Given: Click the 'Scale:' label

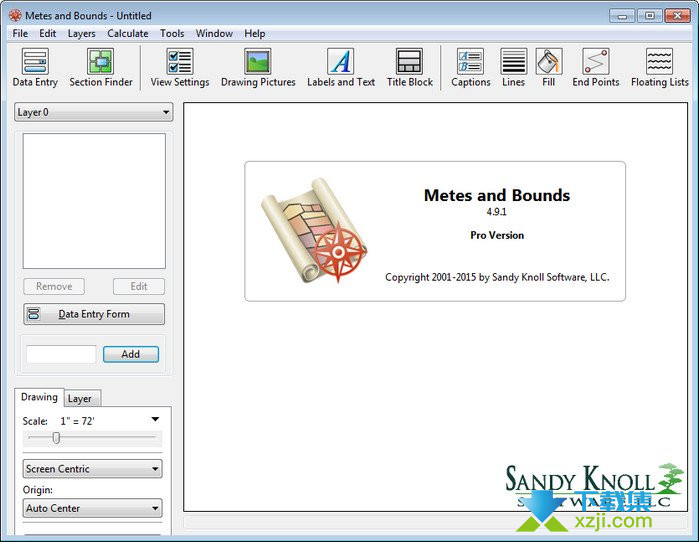Looking at the screenshot, I should pos(35,421).
